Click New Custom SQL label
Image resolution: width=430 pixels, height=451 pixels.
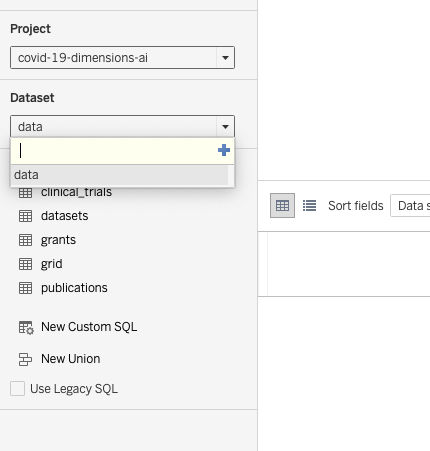pos(89,327)
